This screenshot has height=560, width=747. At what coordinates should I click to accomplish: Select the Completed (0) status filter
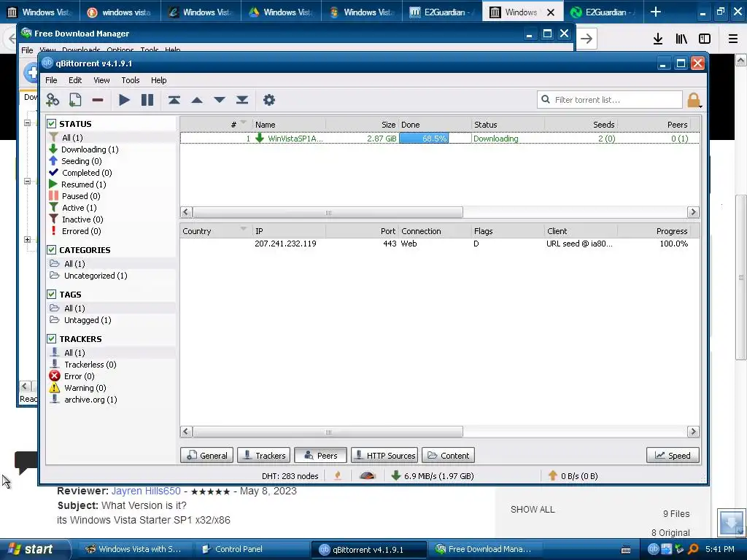[87, 173]
